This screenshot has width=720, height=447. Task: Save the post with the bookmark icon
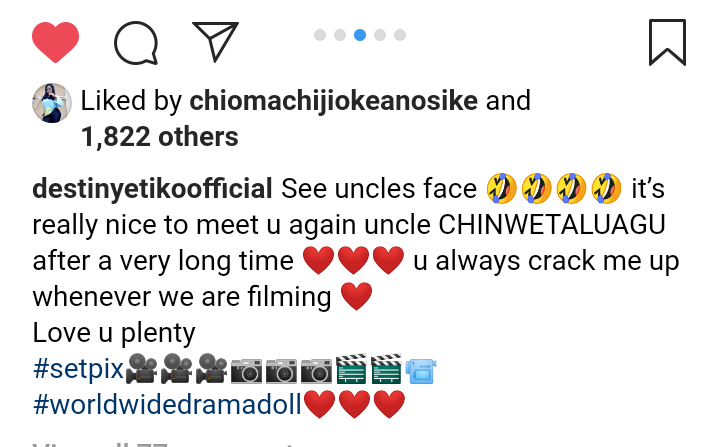(x=666, y=42)
